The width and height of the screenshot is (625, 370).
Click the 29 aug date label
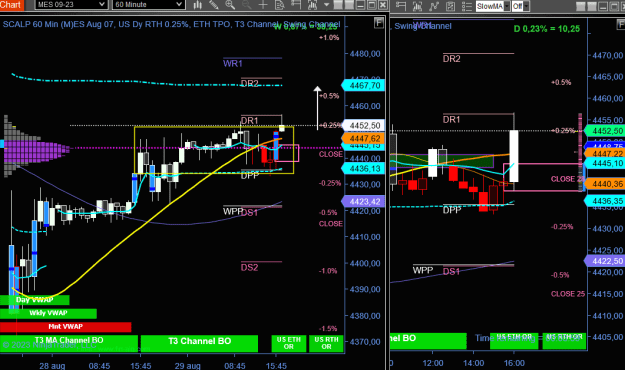pyautogui.click(x=187, y=366)
